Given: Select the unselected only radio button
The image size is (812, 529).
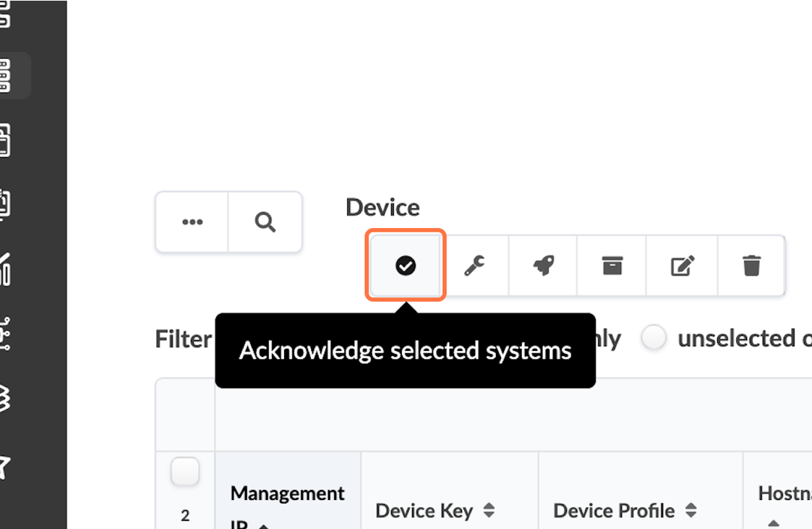Looking at the screenshot, I should click(x=654, y=338).
